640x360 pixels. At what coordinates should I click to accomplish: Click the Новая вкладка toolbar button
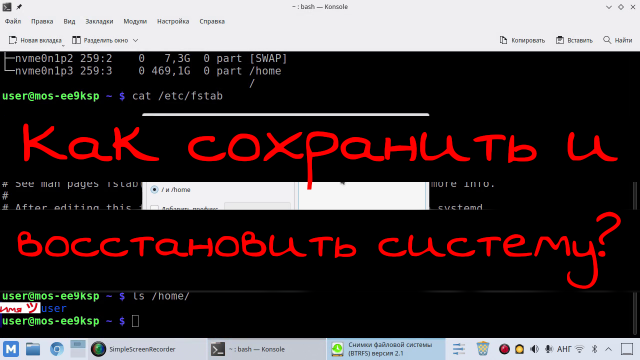pos(35,40)
